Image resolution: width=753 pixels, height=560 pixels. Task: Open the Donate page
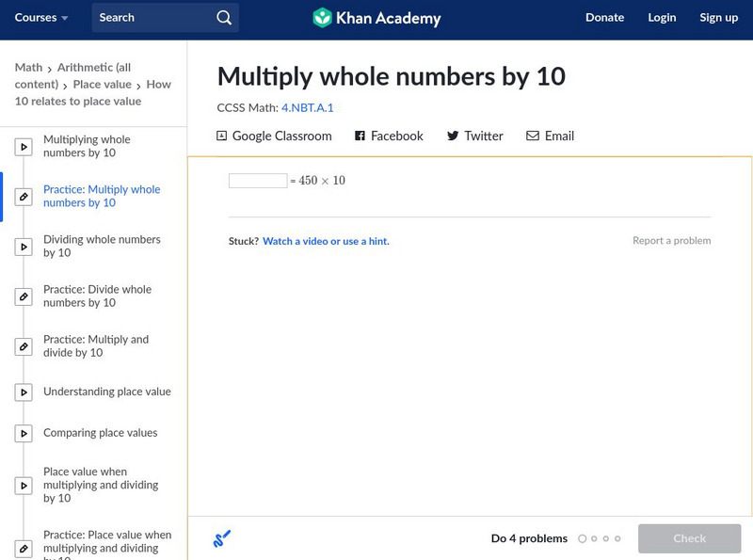tap(604, 18)
